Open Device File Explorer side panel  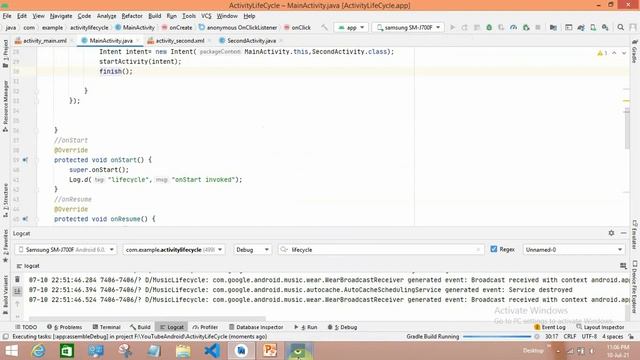(x=634, y=287)
